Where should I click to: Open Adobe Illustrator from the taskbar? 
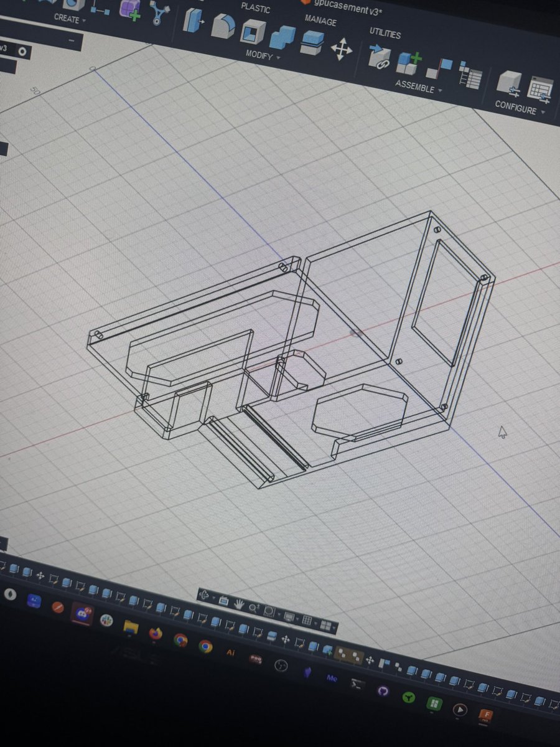230,652
